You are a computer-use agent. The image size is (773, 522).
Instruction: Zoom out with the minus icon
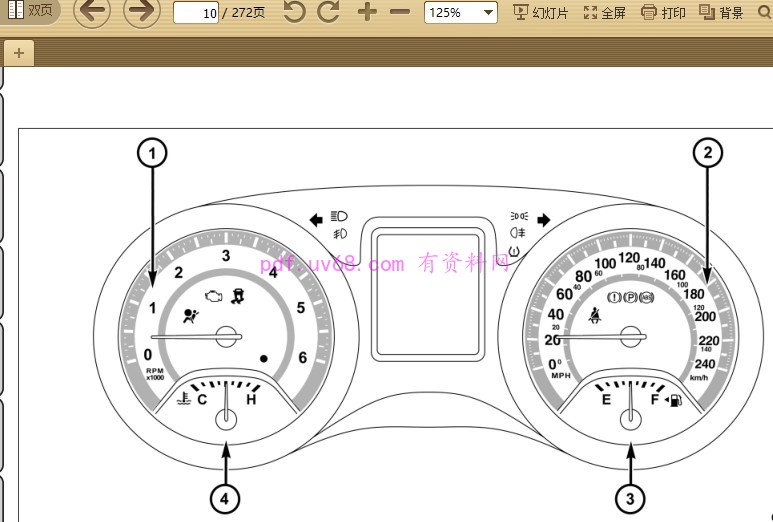pos(400,13)
